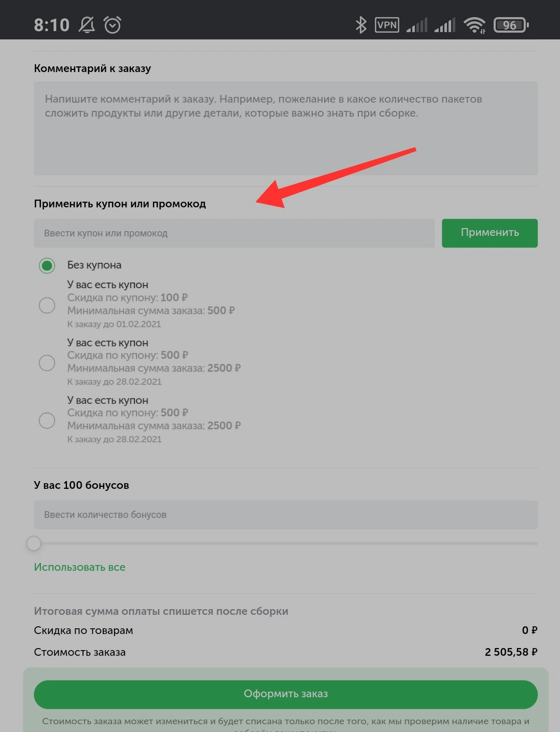This screenshot has width=560, height=732.
Task: Tap the VPN indicator icon
Action: 387,25
